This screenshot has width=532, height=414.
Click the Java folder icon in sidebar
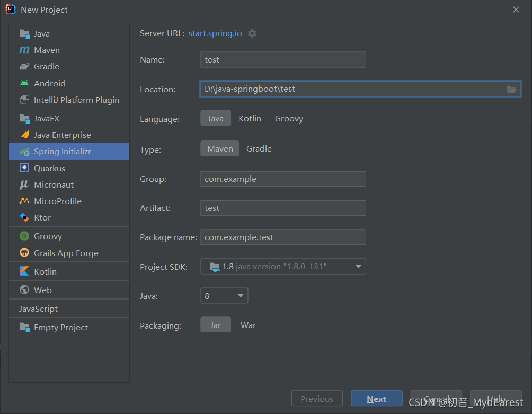[x=24, y=33]
